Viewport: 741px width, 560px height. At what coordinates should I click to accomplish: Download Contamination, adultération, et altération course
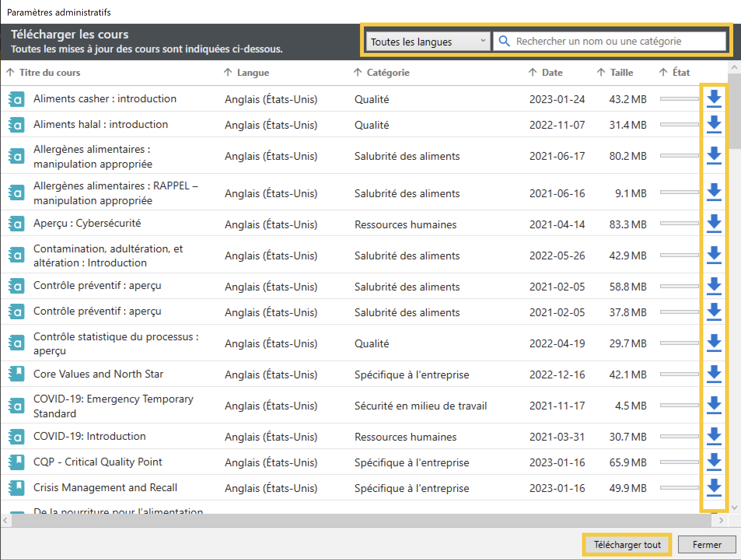tap(714, 255)
